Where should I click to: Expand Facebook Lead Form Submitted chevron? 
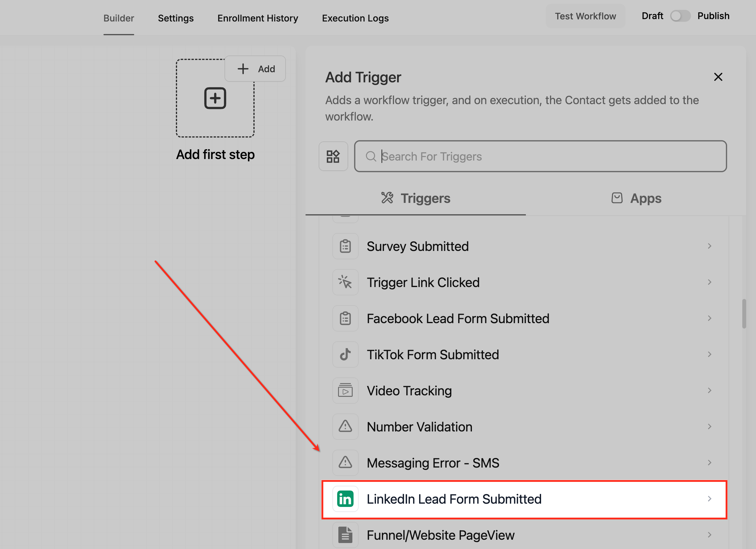click(x=709, y=318)
